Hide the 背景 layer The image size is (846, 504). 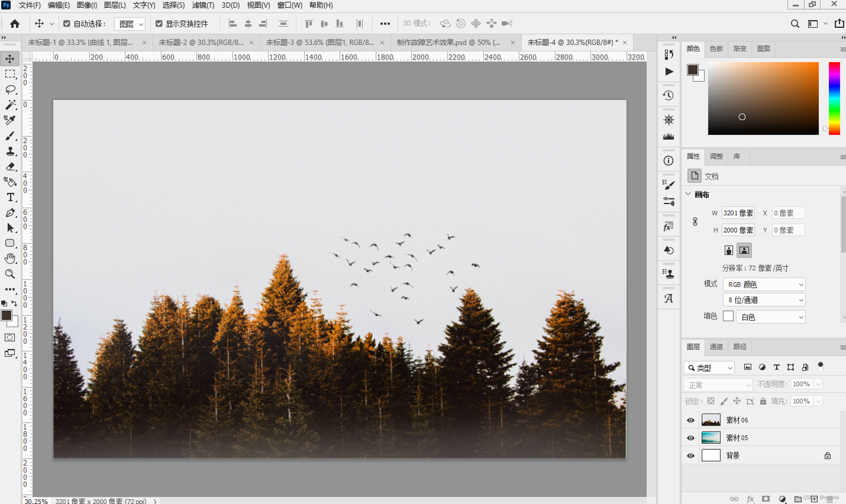pyautogui.click(x=691, y=456)
